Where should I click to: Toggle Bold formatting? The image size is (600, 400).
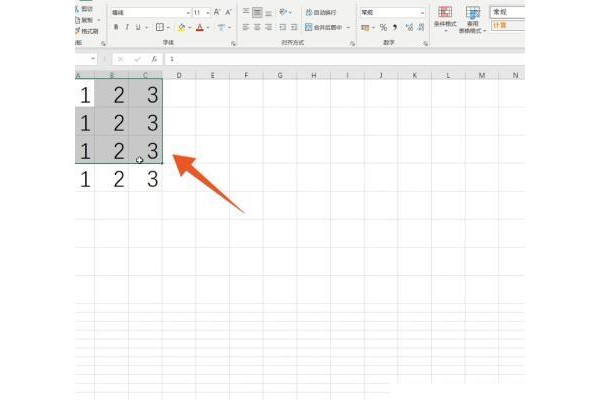(116, 27)
